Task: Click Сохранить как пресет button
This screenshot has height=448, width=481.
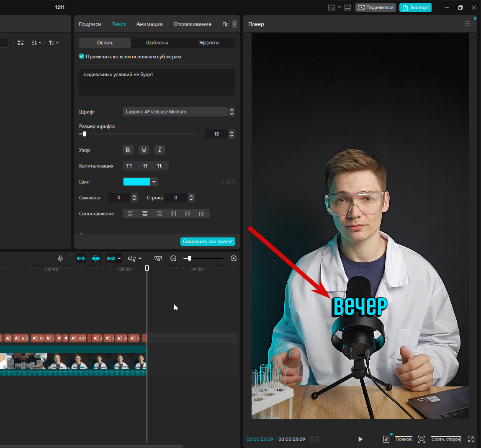Action: pyautogui.click(x=208, y=242)
